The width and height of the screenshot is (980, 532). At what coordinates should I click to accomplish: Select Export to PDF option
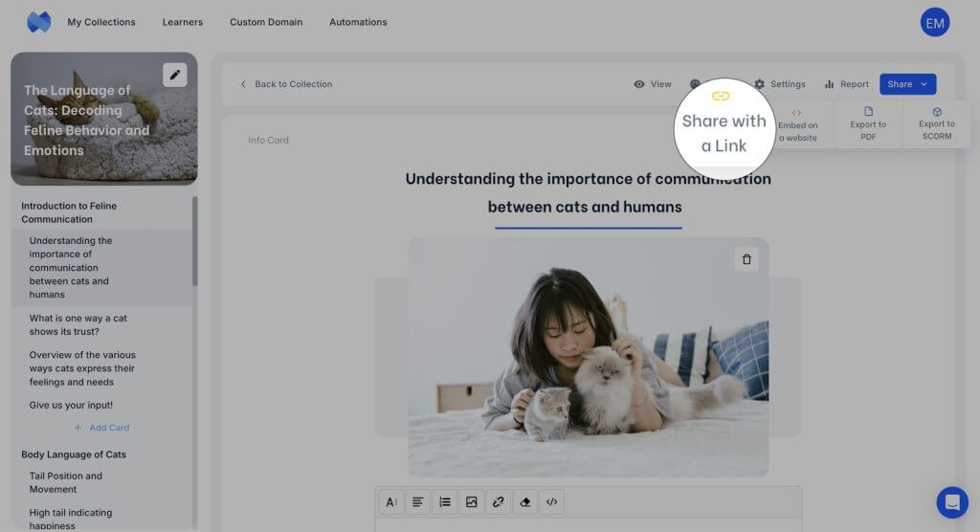pyautogui.click(x=868, y=124)
